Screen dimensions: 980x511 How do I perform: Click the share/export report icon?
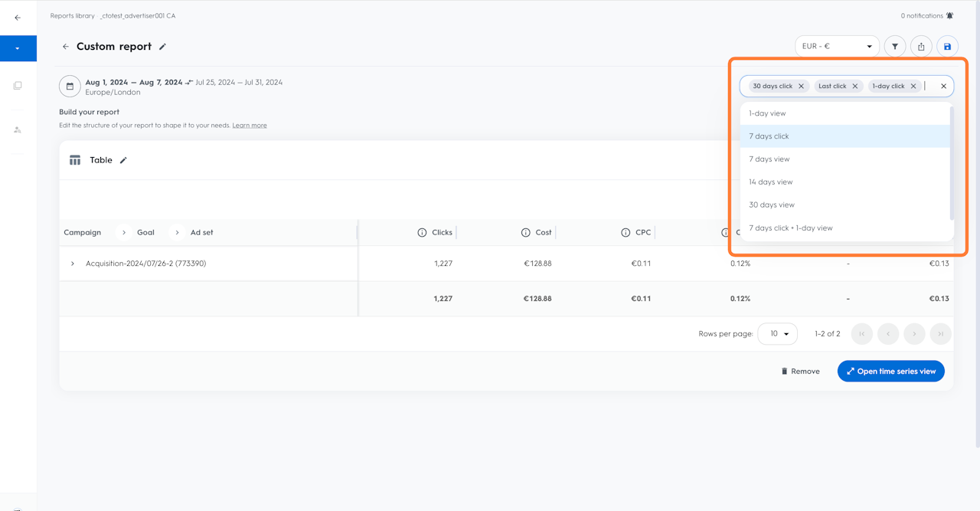coord(921,47)
